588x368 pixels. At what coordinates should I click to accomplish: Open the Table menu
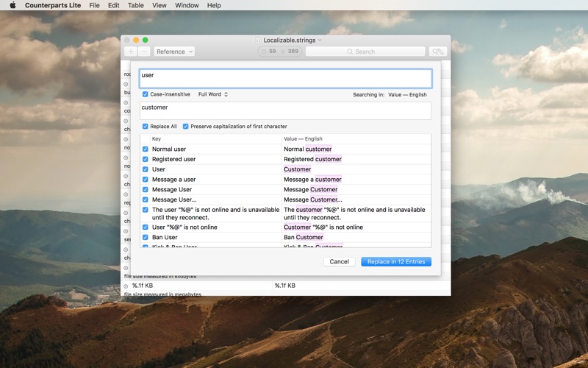(136, 5)
